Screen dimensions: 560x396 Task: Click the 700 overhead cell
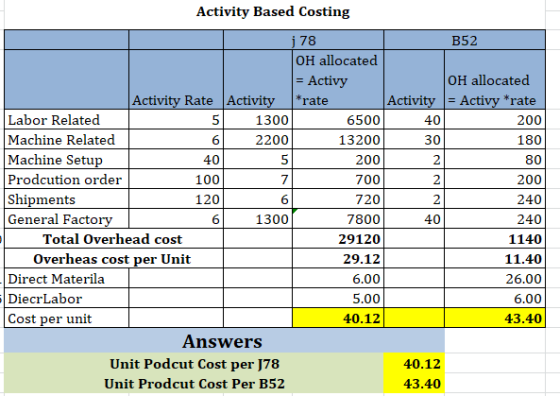(x=338, y=179)
